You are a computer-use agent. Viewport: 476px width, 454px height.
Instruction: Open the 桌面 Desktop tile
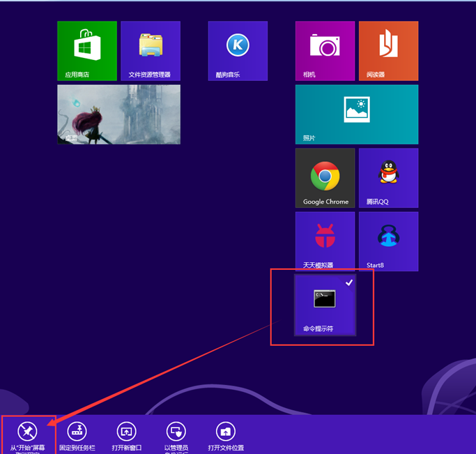(x=118, y=114)
